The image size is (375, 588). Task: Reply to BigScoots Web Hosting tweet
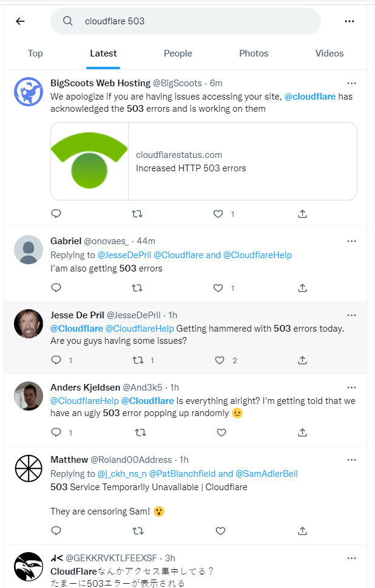(x=56, y=214)
